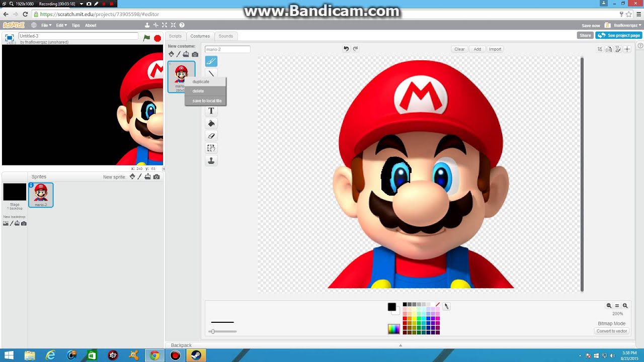
Task: Select the Stamp duplicate tool
Action: (x=211, y=160)
